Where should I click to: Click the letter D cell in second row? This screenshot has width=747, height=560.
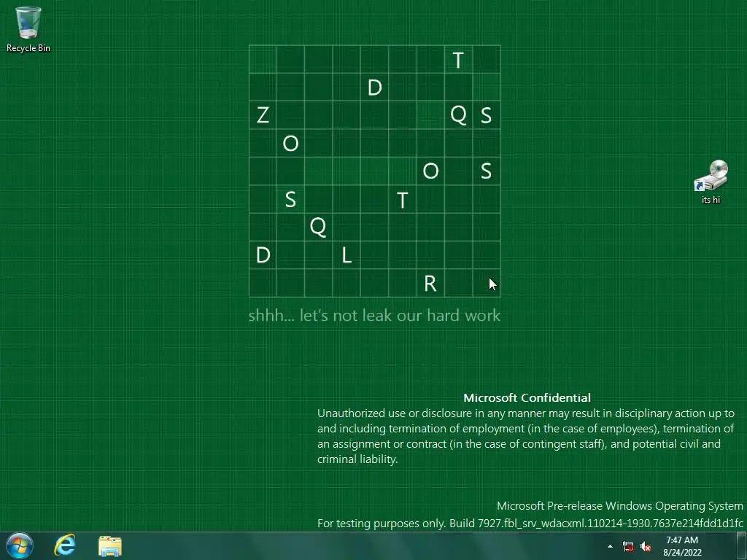click(374, 87)
